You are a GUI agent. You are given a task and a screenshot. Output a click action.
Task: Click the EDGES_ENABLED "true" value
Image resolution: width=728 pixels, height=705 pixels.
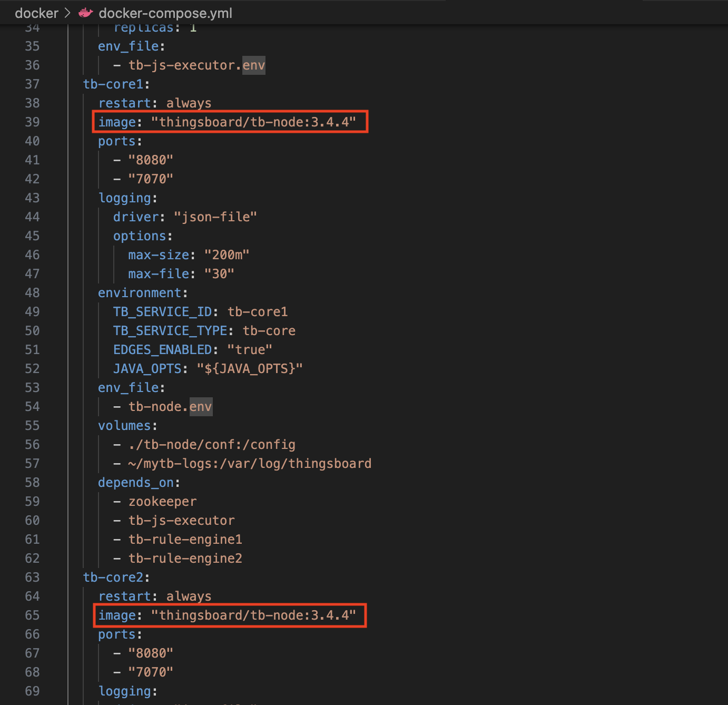pos(250,350)
